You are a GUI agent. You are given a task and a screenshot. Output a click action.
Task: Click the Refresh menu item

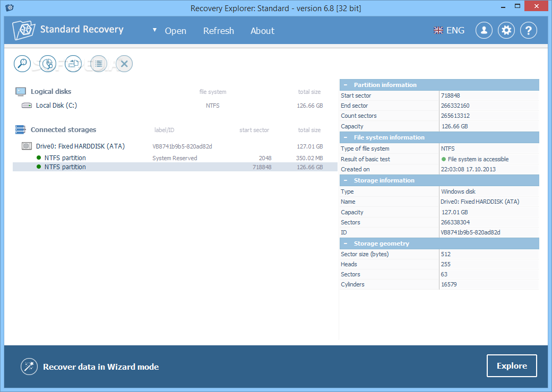218,31
